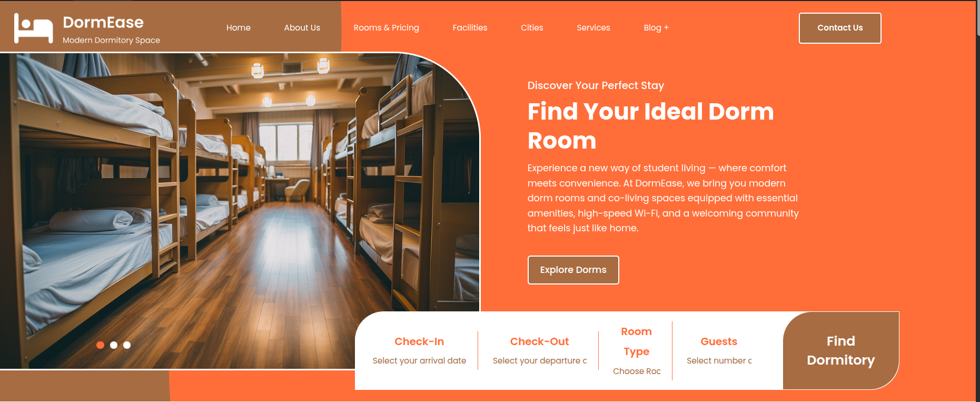Click the Contact Us button

coord(840,28)
